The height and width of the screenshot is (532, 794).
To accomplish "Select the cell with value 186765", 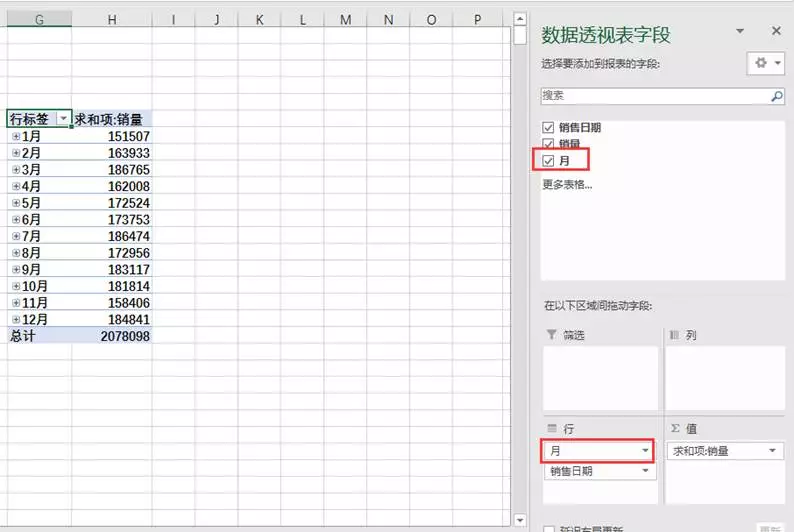I will 111,170.
